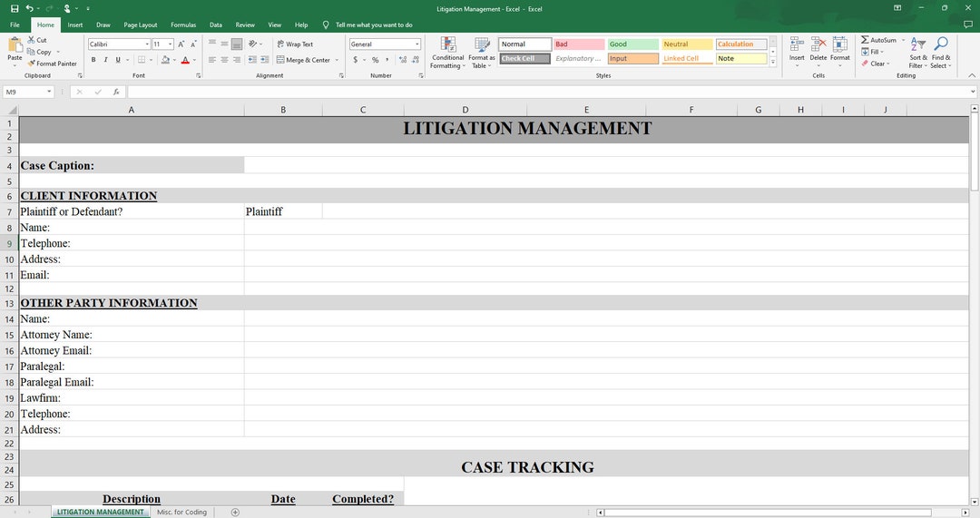Apply accounting dollar number format
The height and width of the screenshot is (518, 980).
355,60
